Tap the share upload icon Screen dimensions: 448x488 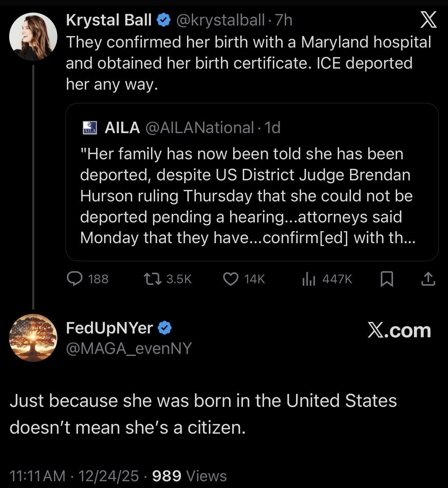(x=428, y=279)
